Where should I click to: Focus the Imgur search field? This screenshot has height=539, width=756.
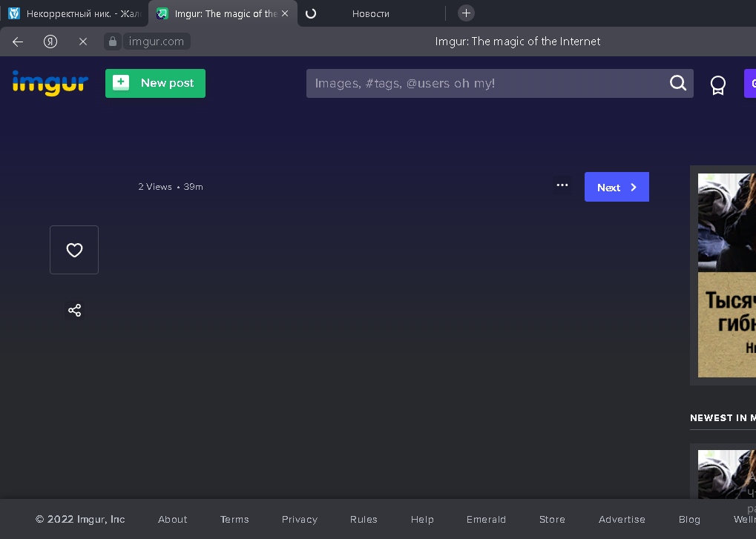[x=486, y=83]
